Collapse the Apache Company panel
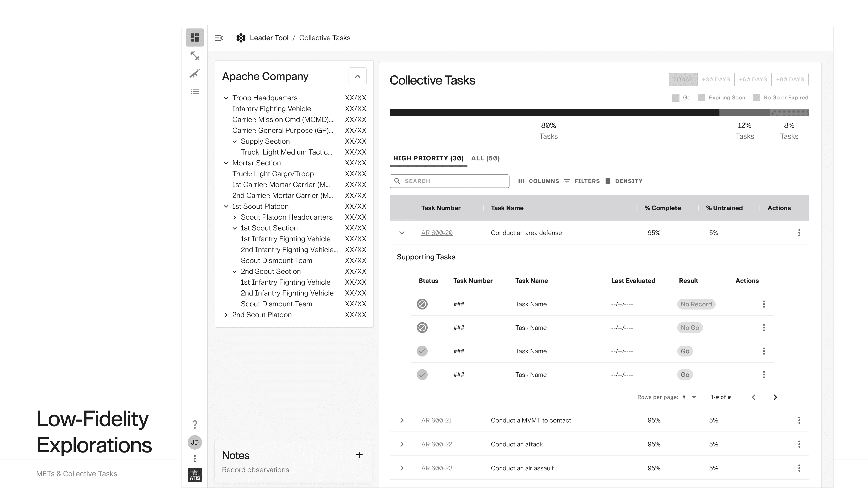 click(357, 76)
